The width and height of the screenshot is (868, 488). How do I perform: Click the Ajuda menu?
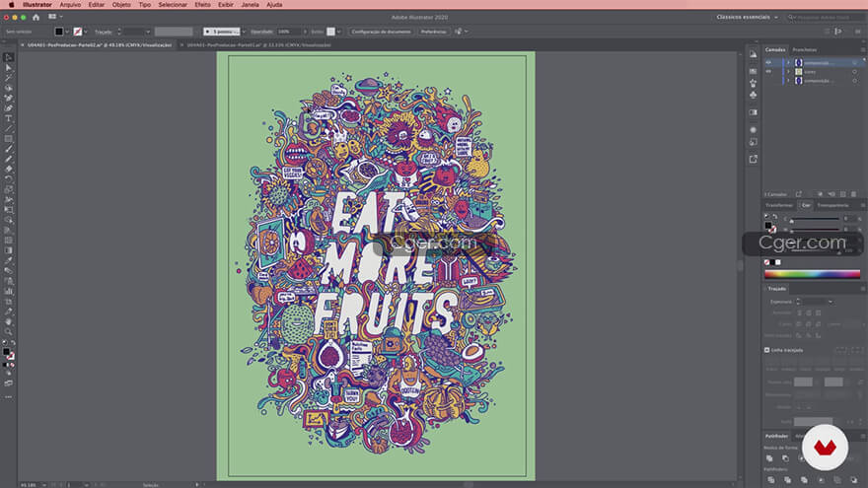tap(274, 4)
